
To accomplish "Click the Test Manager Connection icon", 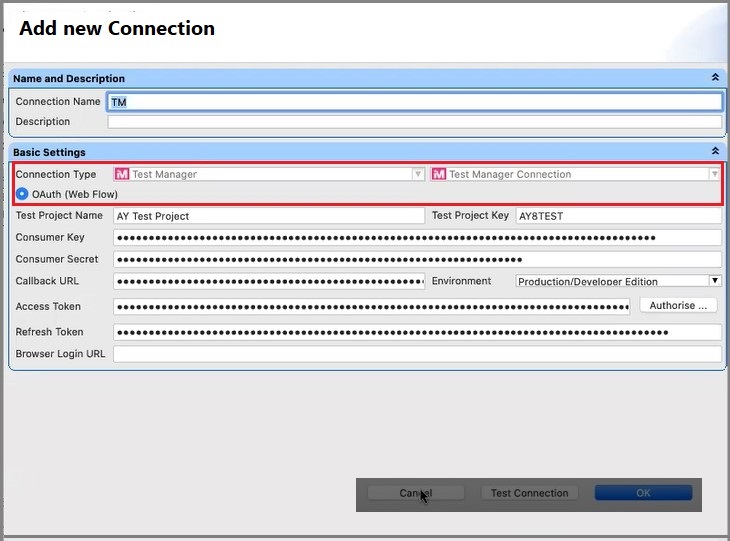I will pos(439,174).
